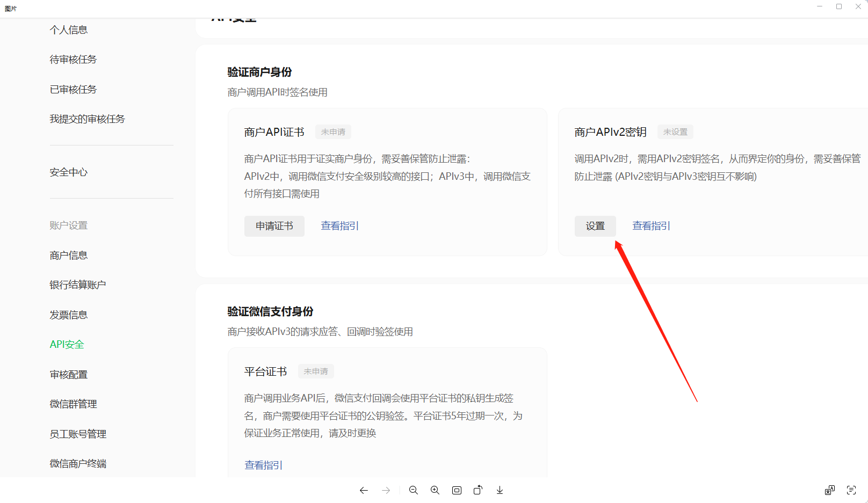The width and height of the screenshot is (868, 503).
Task: Open 查看指引 link under 商户API证书
Action: click(339, 226)
